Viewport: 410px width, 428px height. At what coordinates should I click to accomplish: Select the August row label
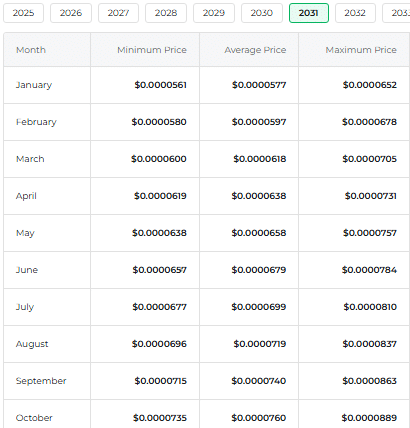pos(32,344)
